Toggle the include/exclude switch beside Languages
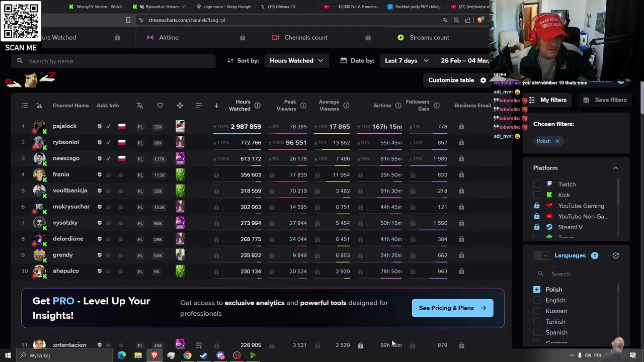The width and height of the screenshot is (644, 362). (541, 255)
